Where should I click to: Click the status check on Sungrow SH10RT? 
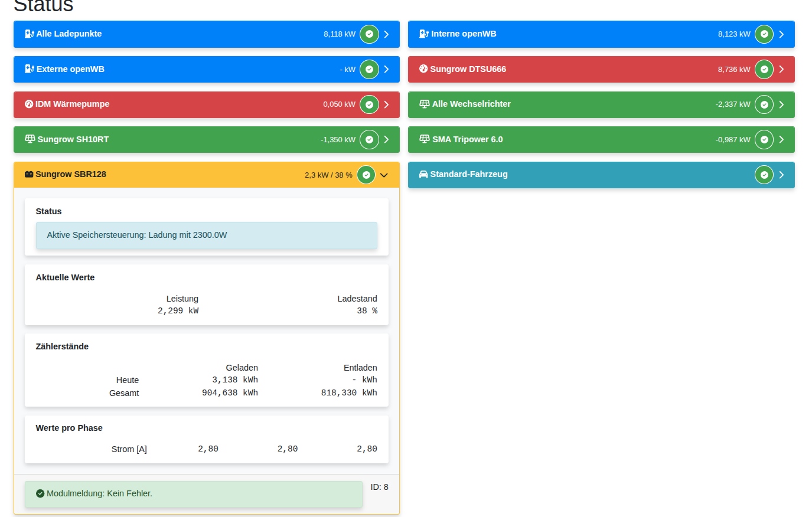coord(369,139)
